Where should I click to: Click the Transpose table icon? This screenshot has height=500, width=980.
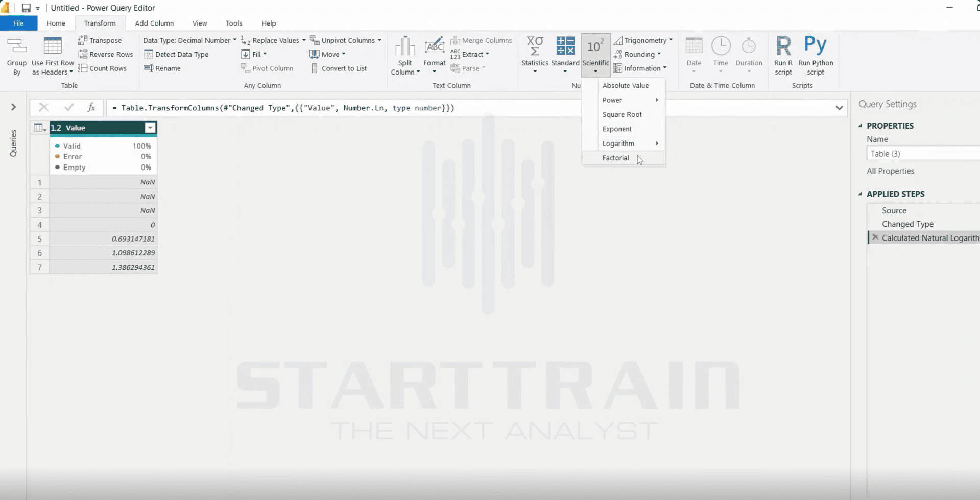click(x=82, y=40)
